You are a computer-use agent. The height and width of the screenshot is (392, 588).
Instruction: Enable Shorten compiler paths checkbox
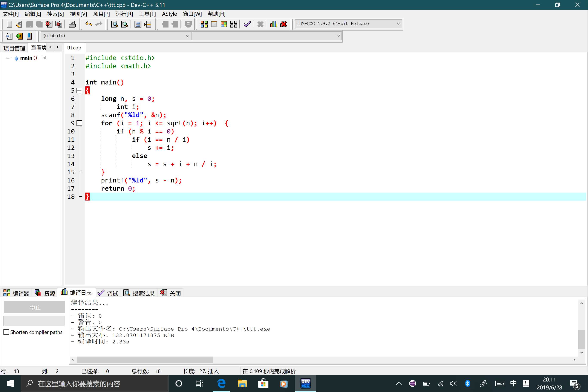pos(6,332)
